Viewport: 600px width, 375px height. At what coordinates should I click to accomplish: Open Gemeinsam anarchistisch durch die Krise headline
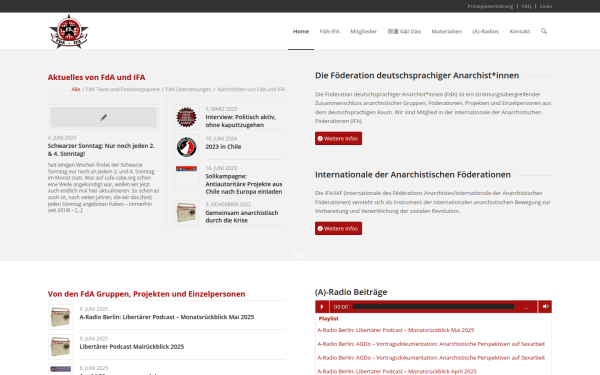click(x=242, y=217)
